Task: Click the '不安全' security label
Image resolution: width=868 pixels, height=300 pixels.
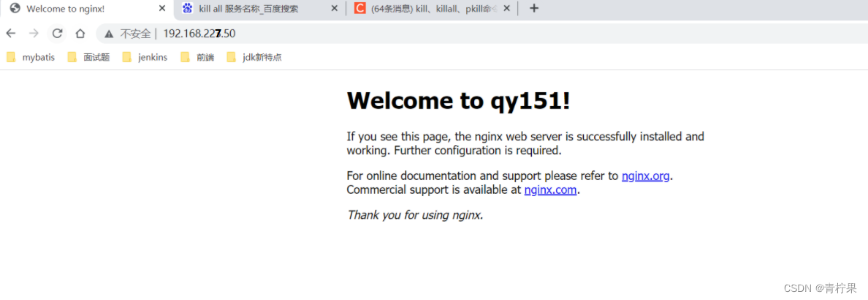Action: point(135,34)
